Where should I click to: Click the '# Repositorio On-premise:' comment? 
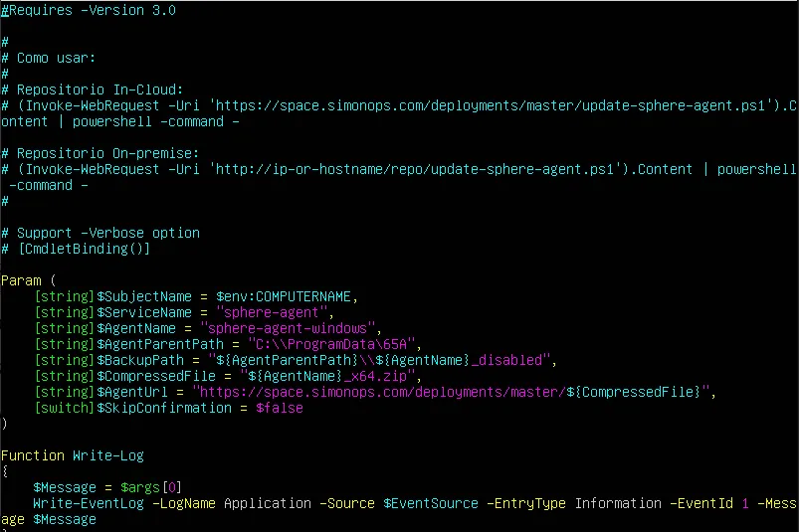[100, 153]
